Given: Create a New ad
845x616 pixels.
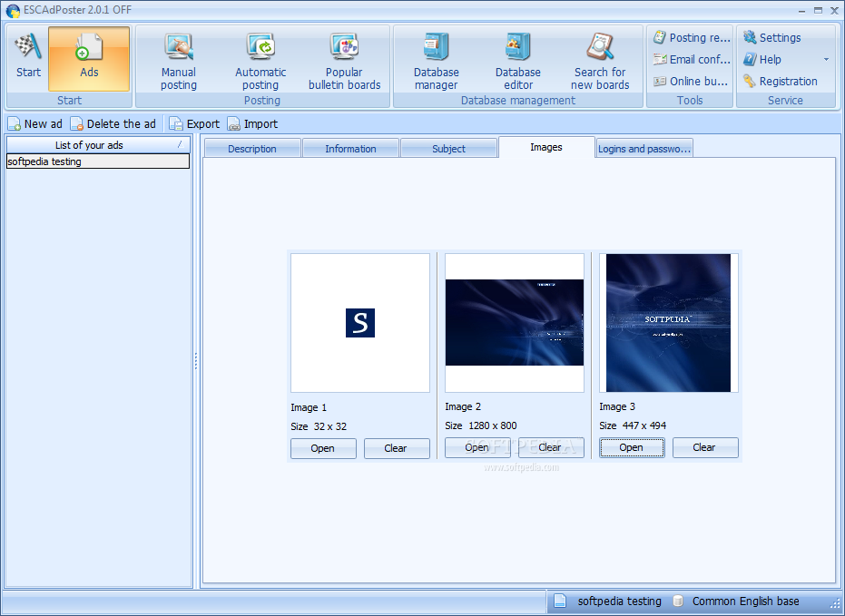Looking at the screenshot, I should click(x=35, y=124).
